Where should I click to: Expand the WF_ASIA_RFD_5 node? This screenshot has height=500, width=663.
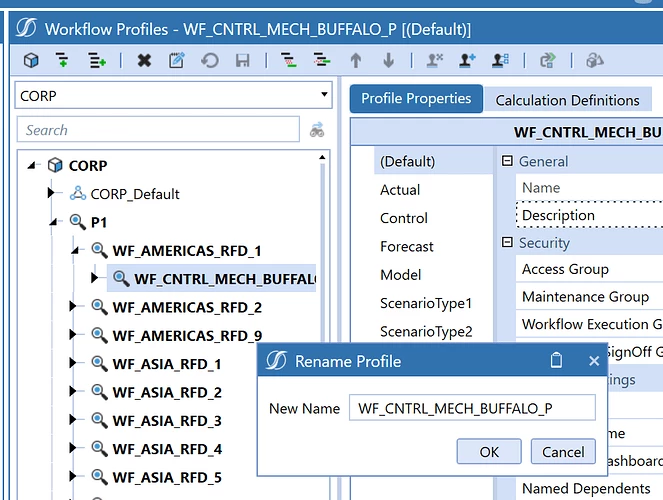(x=72, y=476)
